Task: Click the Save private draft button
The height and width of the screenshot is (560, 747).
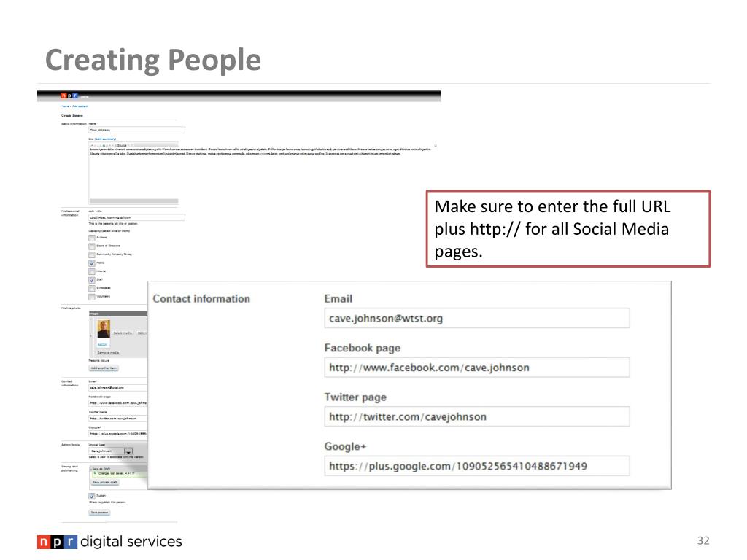Action: (x=105, y=483)
